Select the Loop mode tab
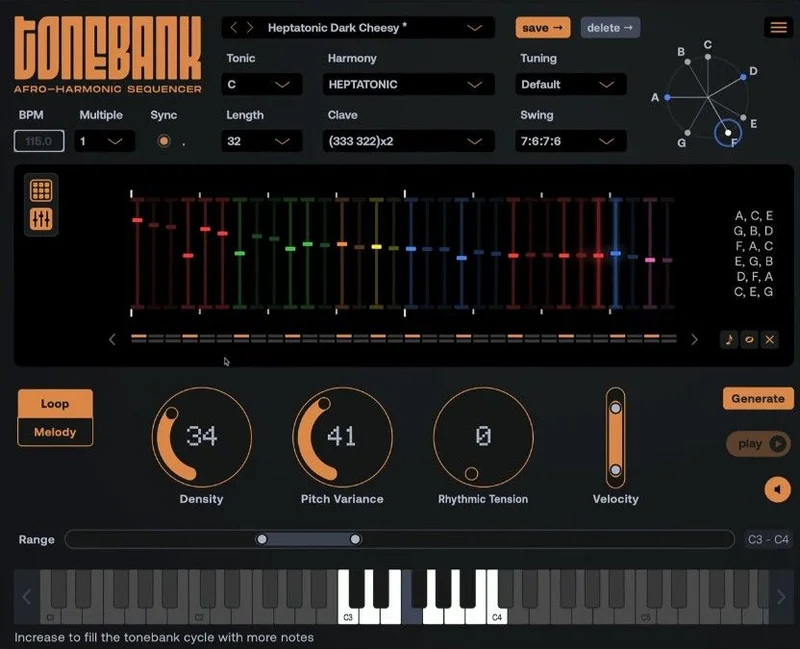 pos(55,404)
